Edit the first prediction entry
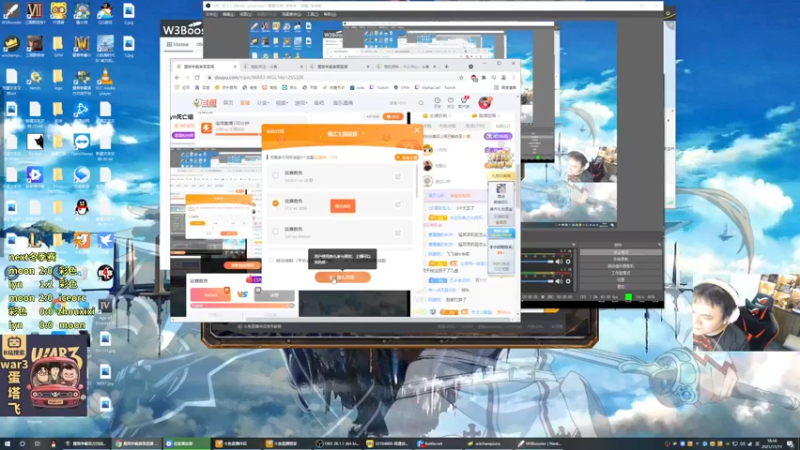 [397, 177]
